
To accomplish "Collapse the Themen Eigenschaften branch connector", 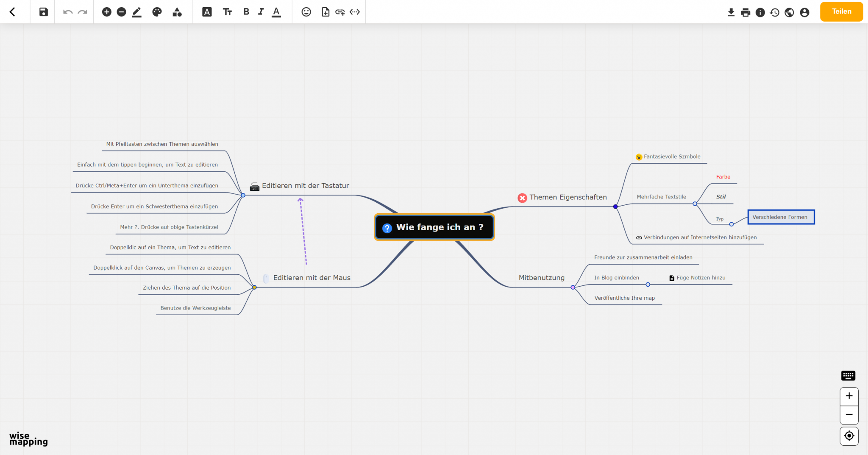I will coord(615,207).
